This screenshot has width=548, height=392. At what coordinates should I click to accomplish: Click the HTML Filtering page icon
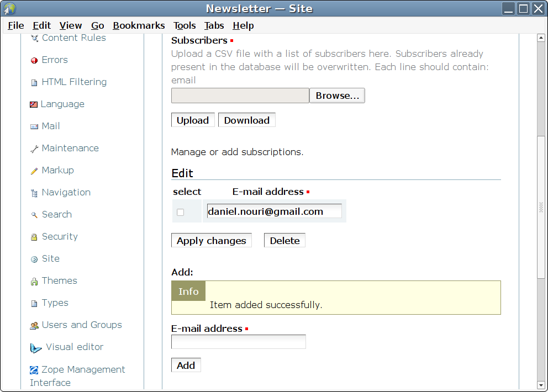34,83
